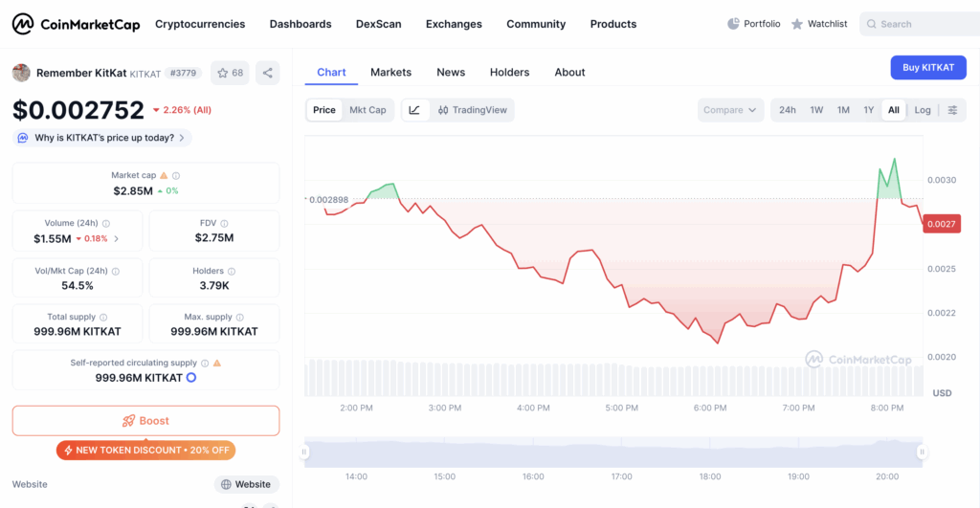Click the Search input field
This screenshot has width=980, height=508.
[924, 24]
